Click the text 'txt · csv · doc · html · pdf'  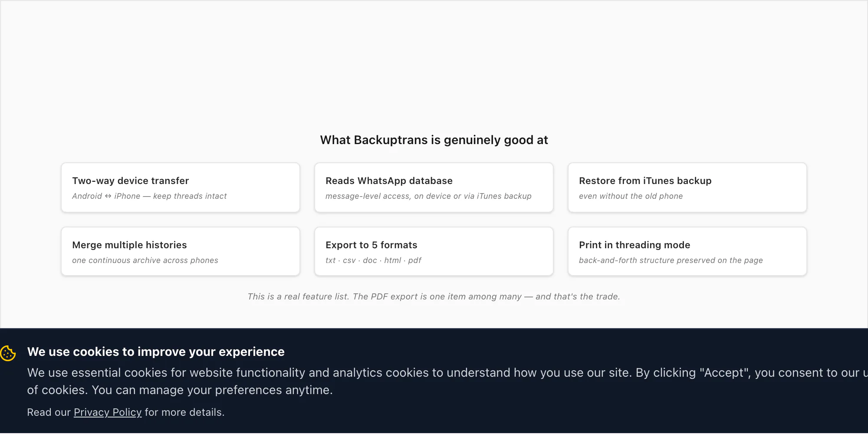(x=373, y=260)
